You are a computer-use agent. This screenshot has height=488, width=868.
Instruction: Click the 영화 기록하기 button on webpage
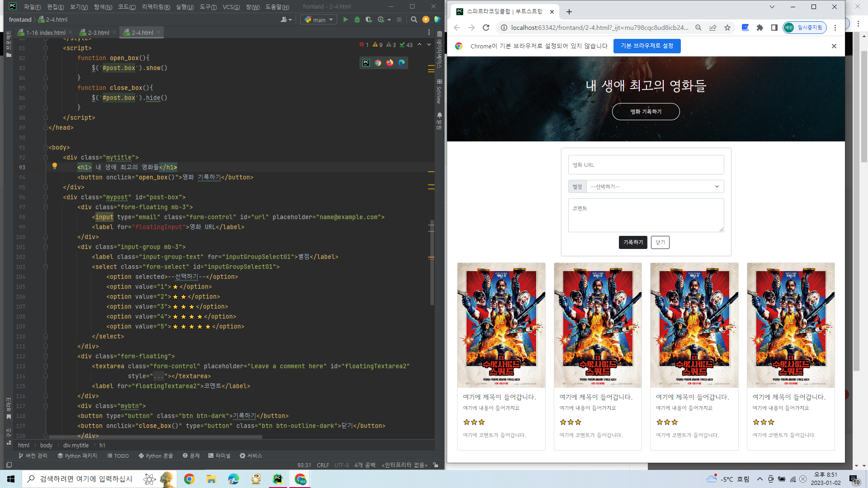646,112
